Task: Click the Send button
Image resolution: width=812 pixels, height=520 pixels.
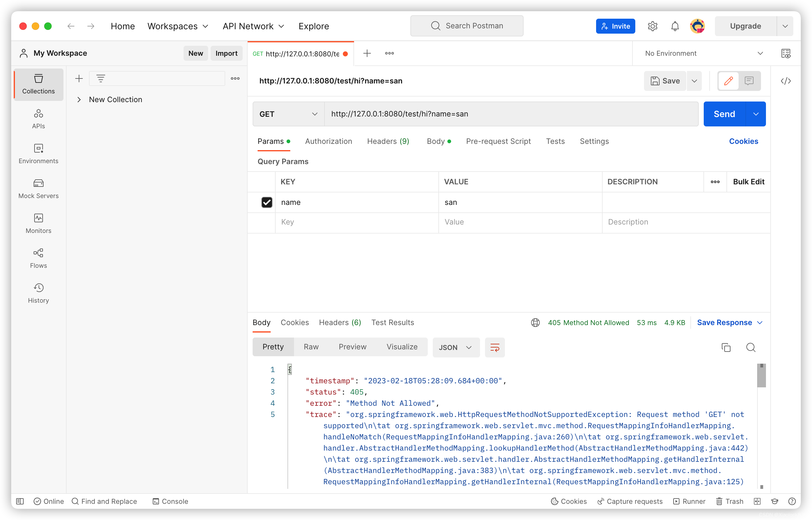Action: pyautogui.click(x=724, y=114)
